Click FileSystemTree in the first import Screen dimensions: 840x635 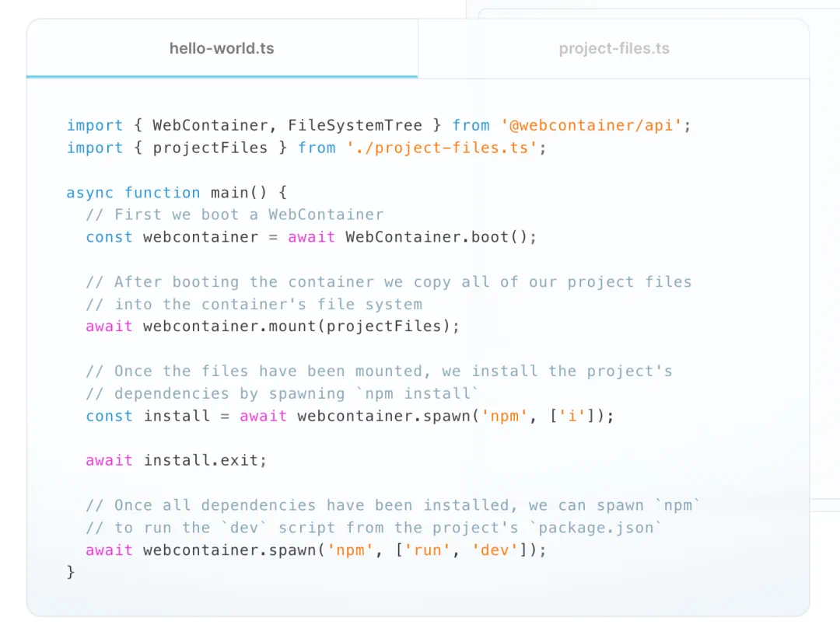pos(355,125)
